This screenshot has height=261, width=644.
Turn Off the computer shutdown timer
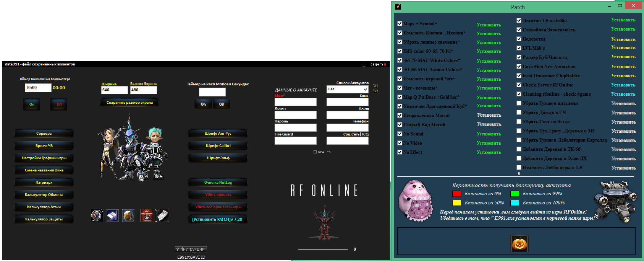tap(59, 104)
